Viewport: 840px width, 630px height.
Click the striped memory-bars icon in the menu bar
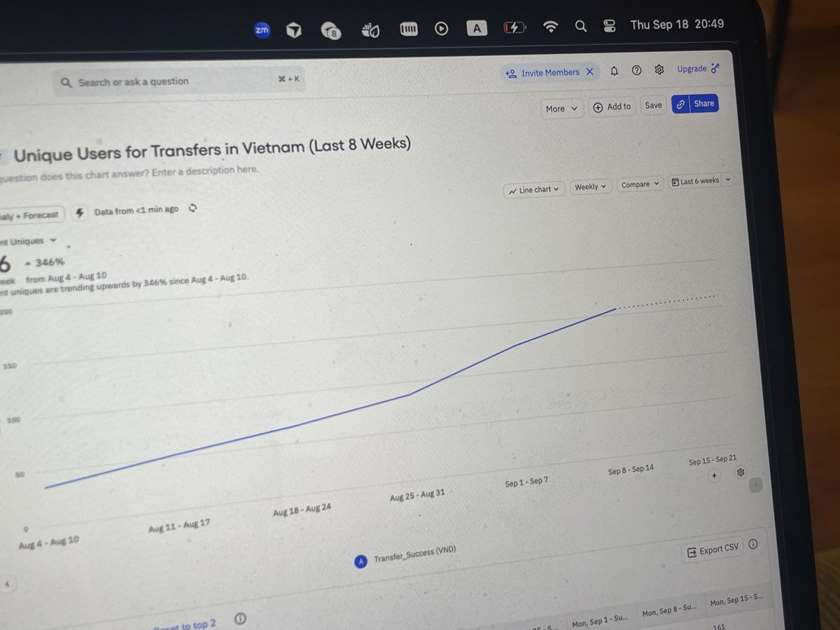tap(408, 29)
